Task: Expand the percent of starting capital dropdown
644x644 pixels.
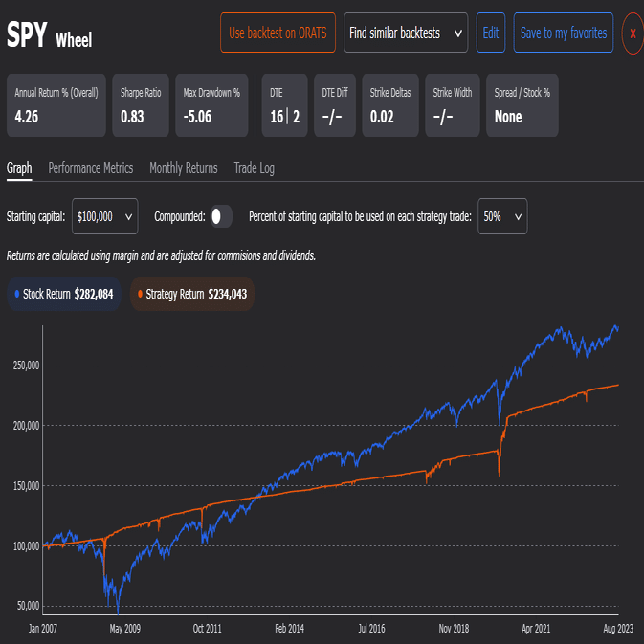Action: (x=503, y=216)
